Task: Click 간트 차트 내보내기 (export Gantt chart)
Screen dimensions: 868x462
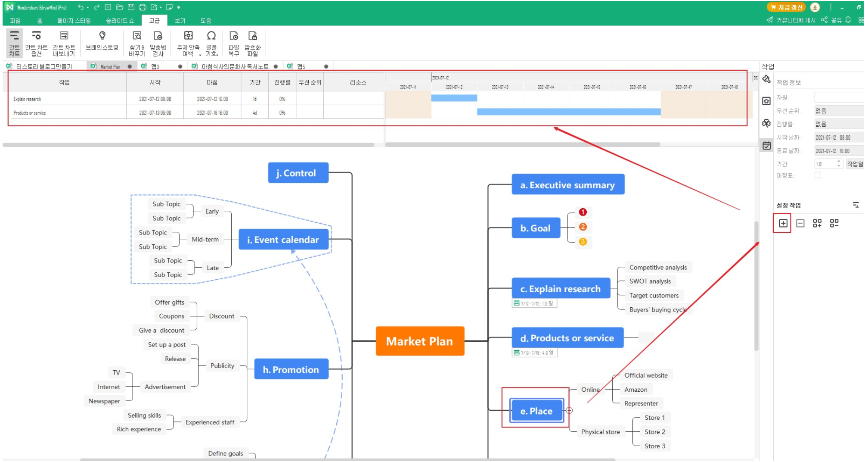Action: pyautogui.click(x=64, y=44)
